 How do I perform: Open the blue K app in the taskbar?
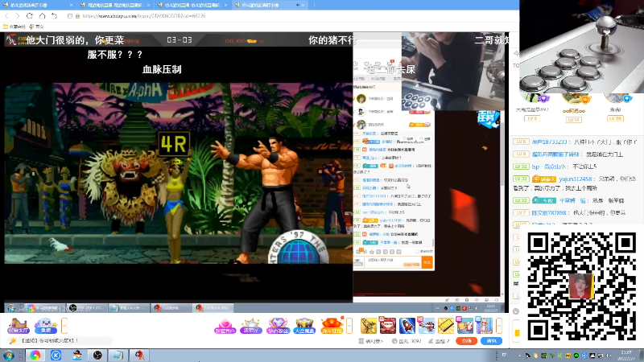(x=56, y=355)
